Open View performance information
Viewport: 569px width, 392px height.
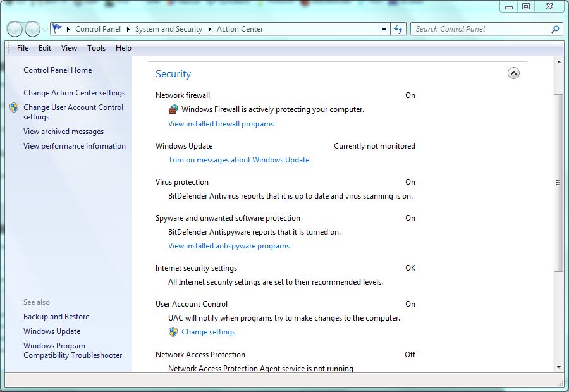pos(75,146)
